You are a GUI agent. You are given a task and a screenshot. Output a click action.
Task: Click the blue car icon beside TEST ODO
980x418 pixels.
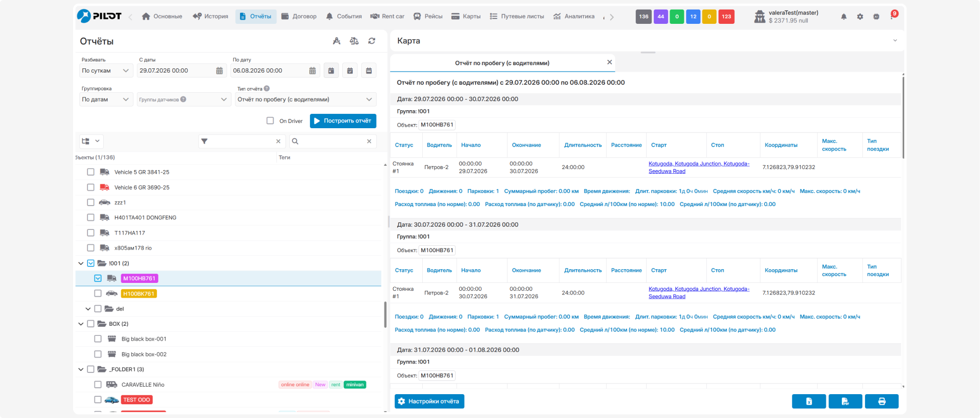(x=112, y=400)
